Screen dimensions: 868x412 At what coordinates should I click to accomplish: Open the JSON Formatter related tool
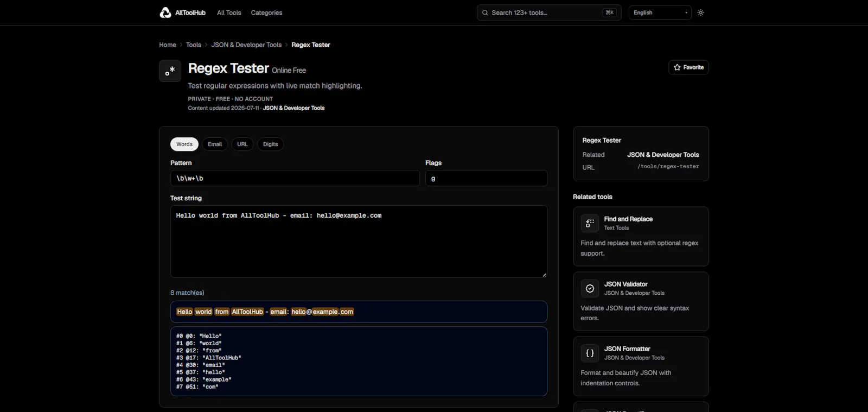pyautogui.click(x=641, y=366)
